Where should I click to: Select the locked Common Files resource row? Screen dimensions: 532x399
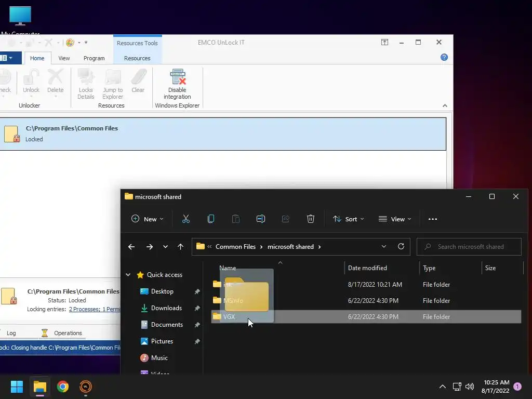coord(222,134)
